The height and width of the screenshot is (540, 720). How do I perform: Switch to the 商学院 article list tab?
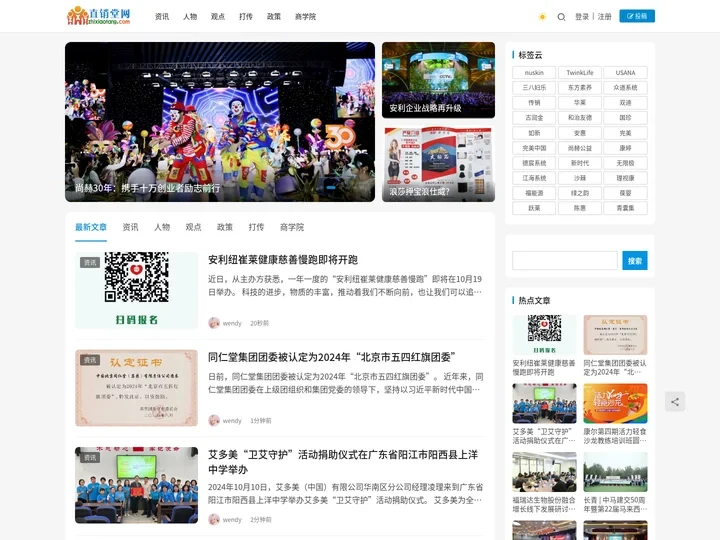pyautogui.click(x=292, y=227)
